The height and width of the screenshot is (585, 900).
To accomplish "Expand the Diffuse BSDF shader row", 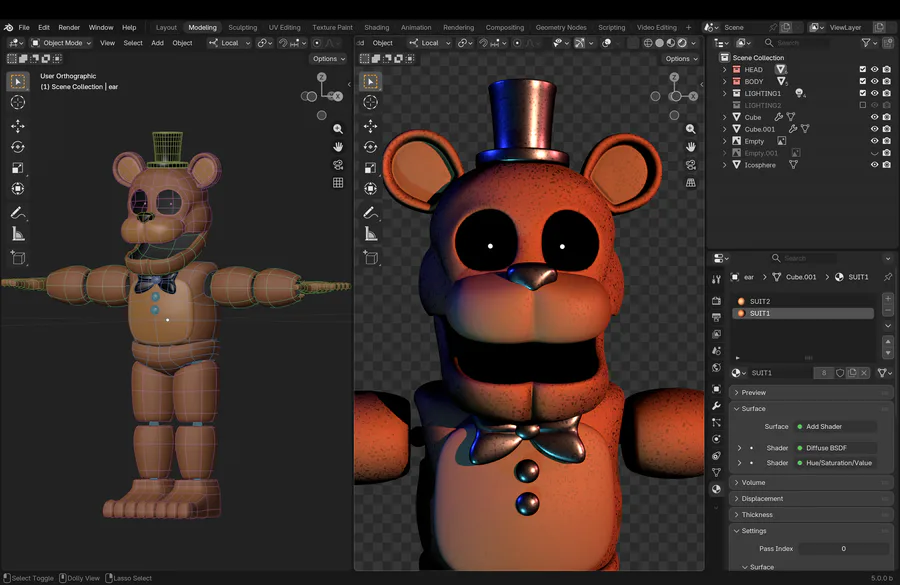I will 739,448.
